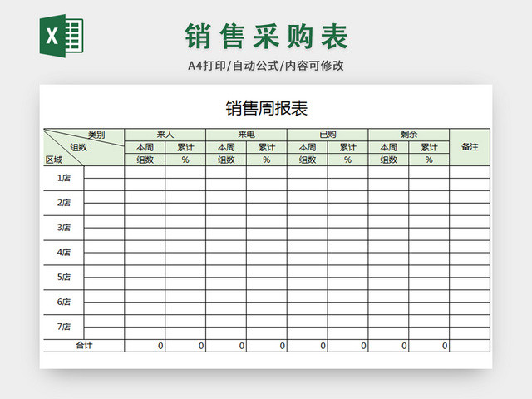Click the subtitle A4打印/自动公式/内容可修改
The width and height of the screenshot is (532, 399).
pyautogui.click(x=266, y=66)
